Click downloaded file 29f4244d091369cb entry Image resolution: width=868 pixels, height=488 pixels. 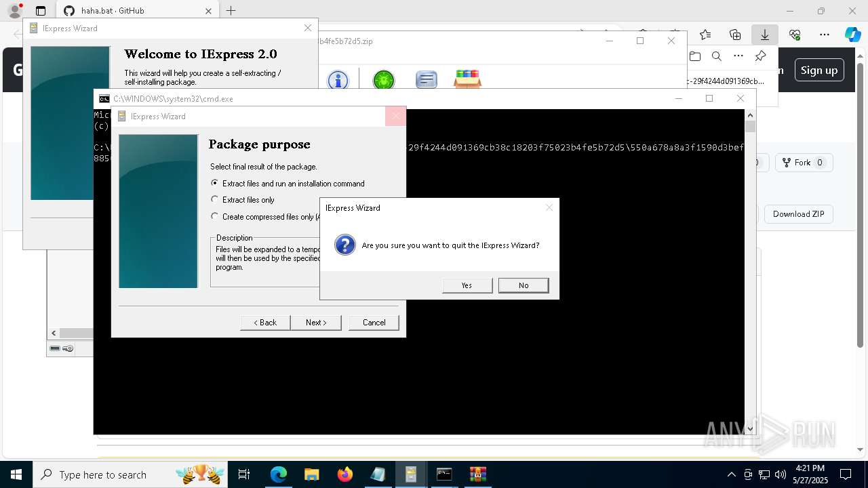coord(726,81)
